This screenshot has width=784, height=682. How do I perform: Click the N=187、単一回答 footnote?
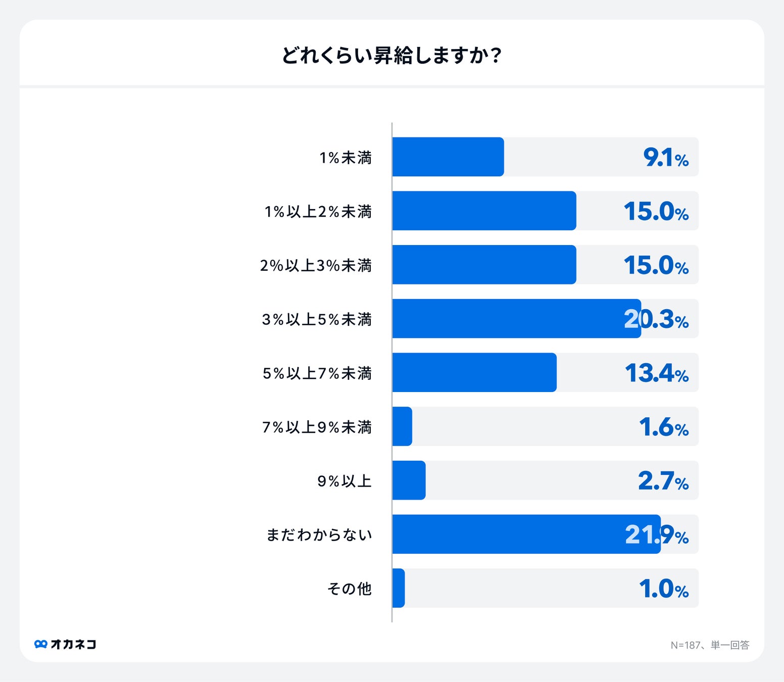tap(710, 645)
